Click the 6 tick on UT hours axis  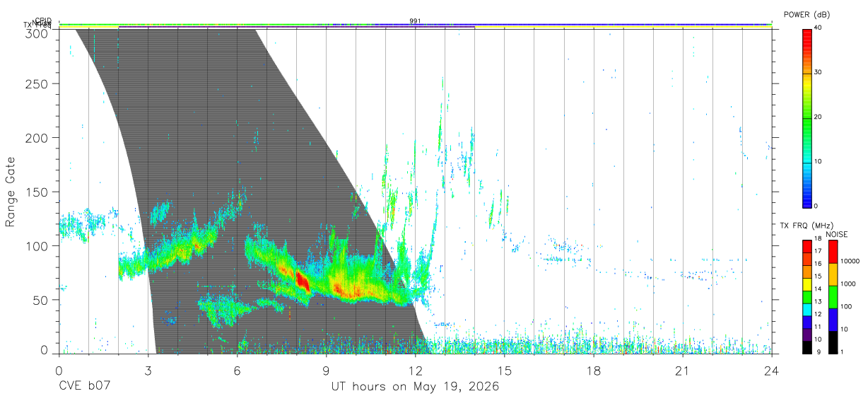(237, 371)
